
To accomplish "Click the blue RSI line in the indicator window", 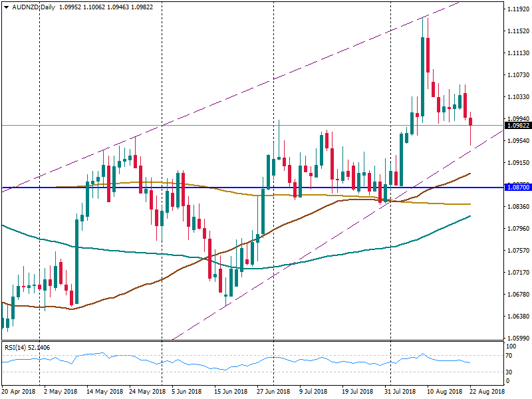I will pyautogui.click(x=199, y=364).
